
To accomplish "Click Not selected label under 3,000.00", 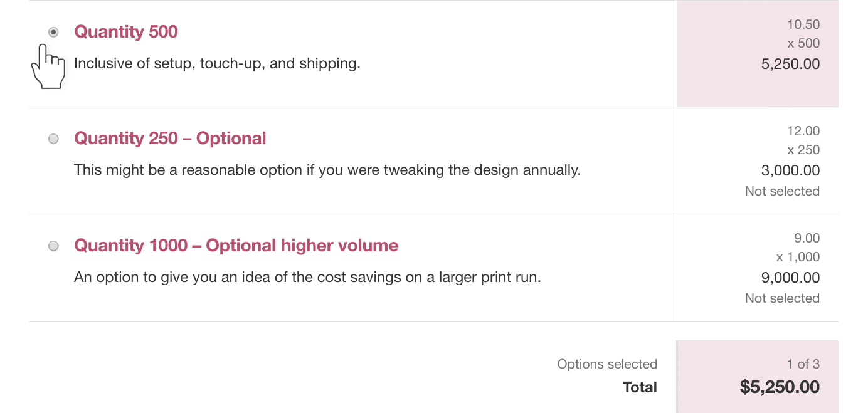I will [782, 191].
